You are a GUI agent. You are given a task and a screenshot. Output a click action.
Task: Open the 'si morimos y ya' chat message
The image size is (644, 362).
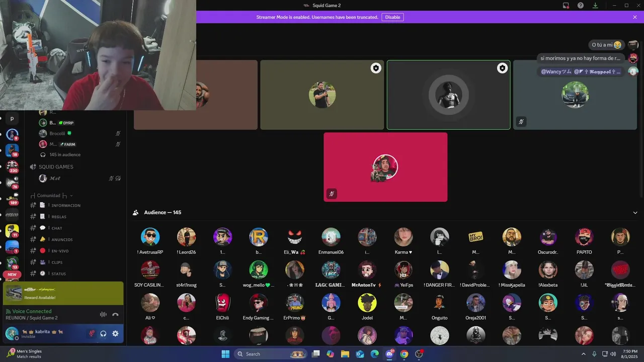tap(581, 58)
